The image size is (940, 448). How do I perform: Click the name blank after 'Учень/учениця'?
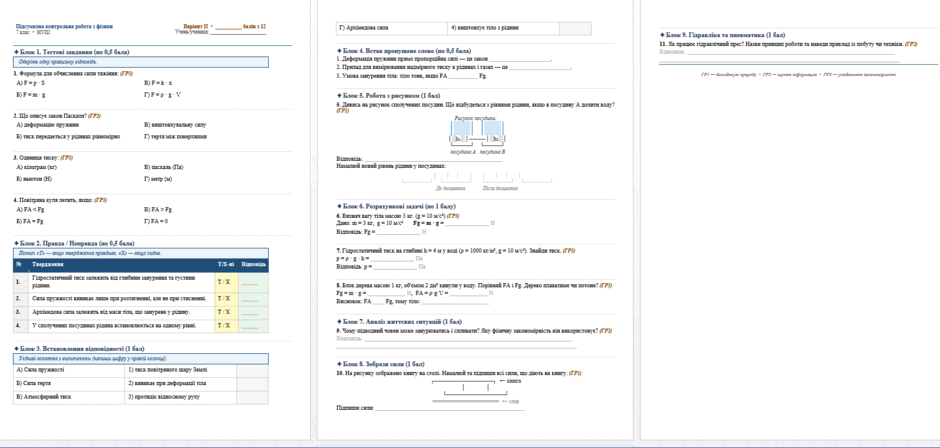pos(238,32)
